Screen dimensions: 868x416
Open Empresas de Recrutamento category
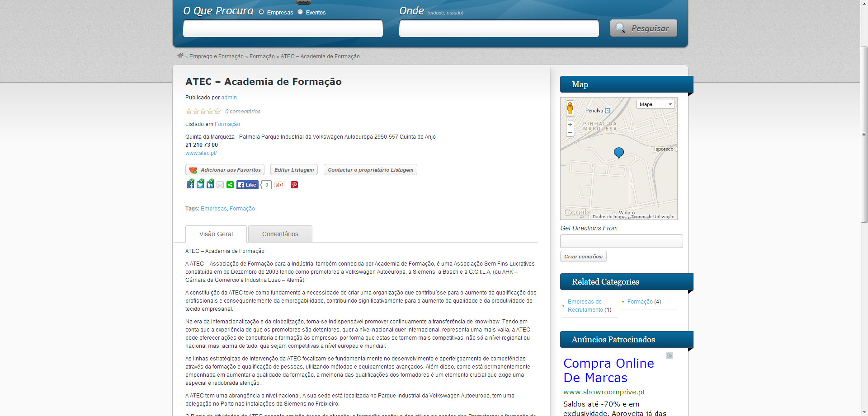(585, 306)
